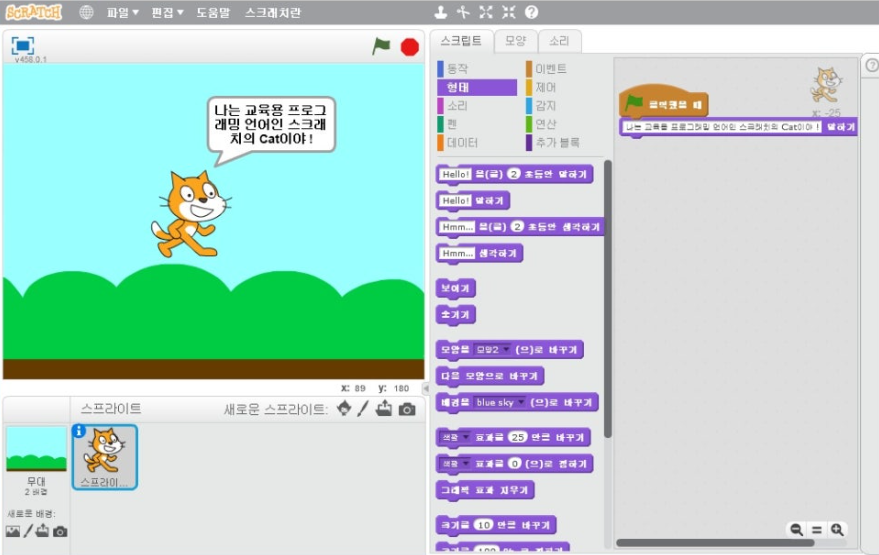
Task: Click the 그래픽 효과 지우기 block
Action: [484, 490]
